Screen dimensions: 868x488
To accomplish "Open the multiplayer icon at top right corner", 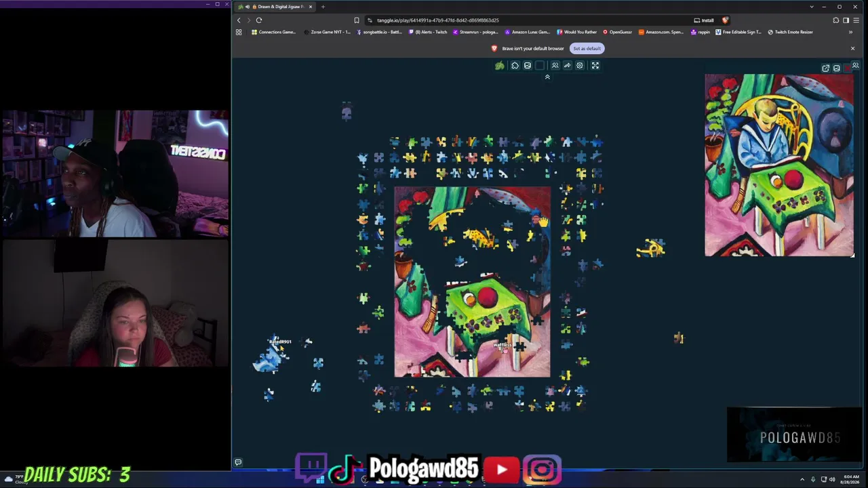I will [x=856, y=66].
